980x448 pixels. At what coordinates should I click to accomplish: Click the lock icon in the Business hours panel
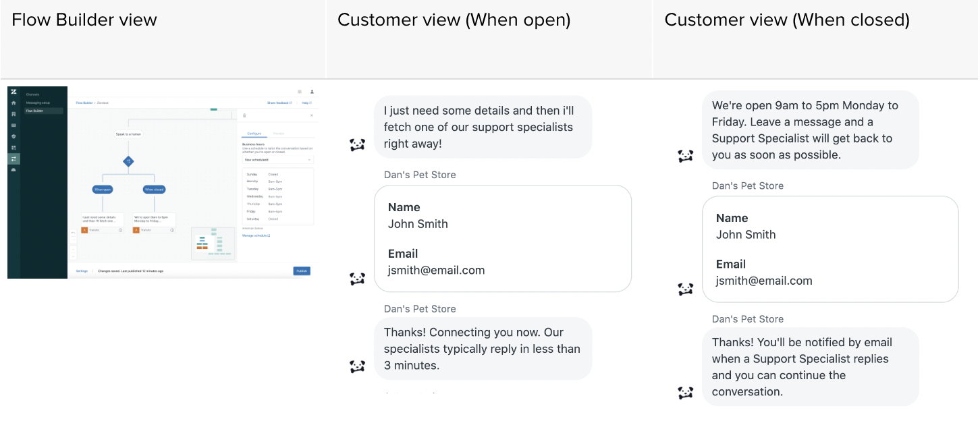click(x=244, y=115)
